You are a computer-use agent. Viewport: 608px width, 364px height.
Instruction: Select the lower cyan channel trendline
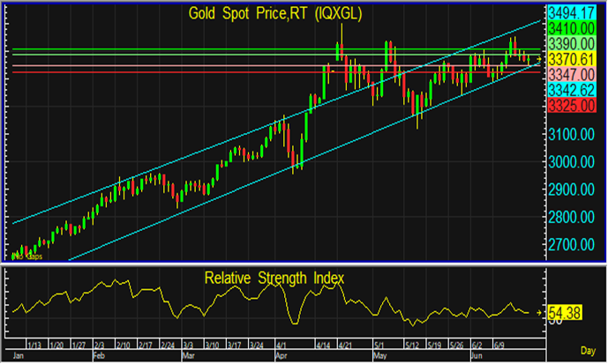click(x=304, y=162)
